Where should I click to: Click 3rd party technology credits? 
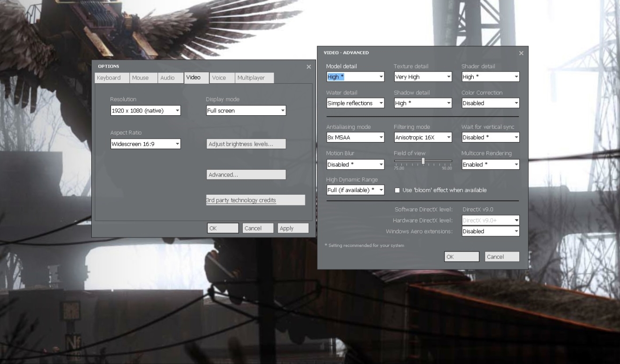[x=255, y=200]
